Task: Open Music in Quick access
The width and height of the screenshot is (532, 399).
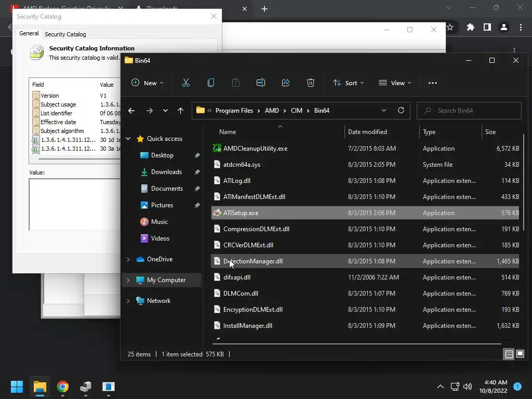Action: pos(159,222)
